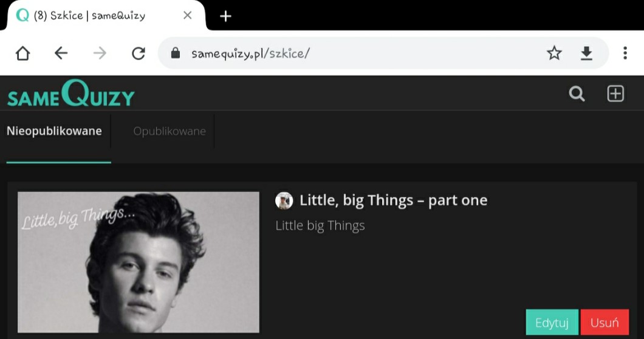Reload the Szkice page
Image resolution: width=644 pixels, height=339 pixels.
click(139, 53)
